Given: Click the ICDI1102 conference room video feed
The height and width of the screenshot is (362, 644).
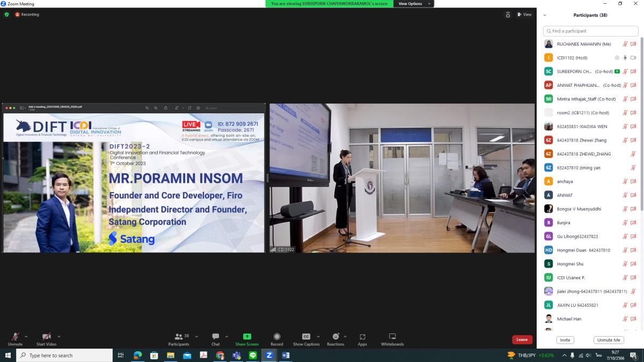Looking at the screenshot, I should [x=402, y=178].
